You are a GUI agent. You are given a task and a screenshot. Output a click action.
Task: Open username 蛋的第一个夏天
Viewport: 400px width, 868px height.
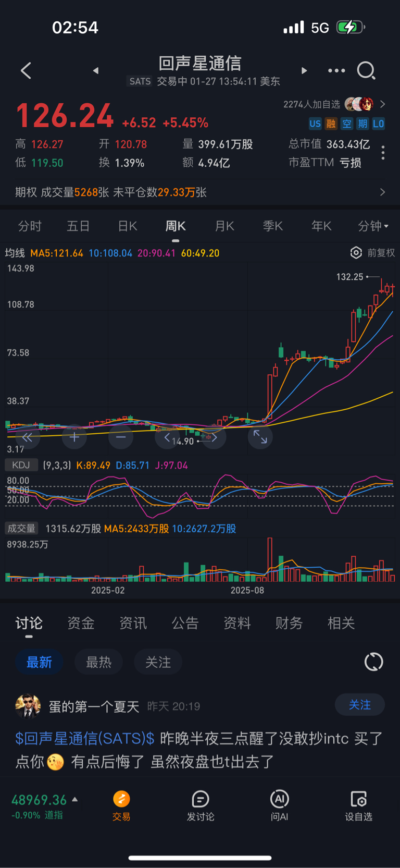click(x=94, y=706)
